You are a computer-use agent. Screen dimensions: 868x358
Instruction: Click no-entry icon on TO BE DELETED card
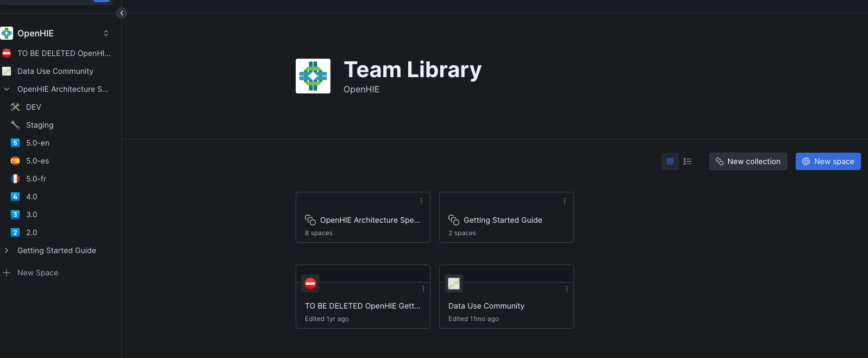pos(310,284)
